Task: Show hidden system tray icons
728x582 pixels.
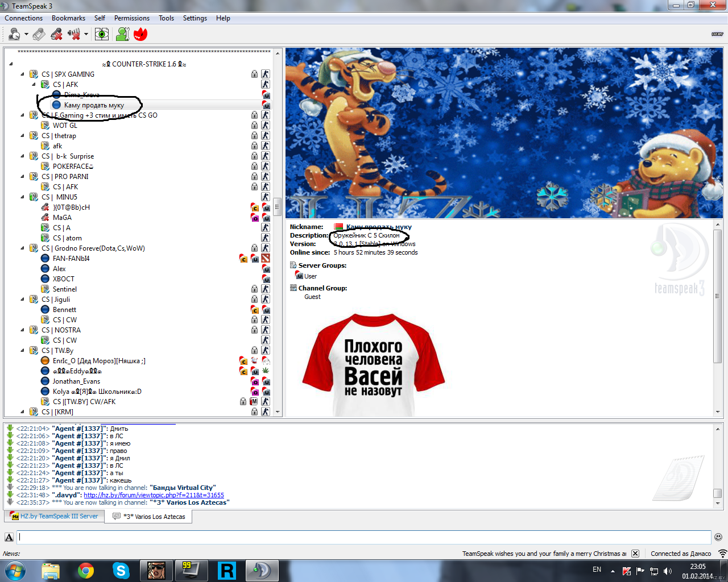Action: click(x=613, y=571)
